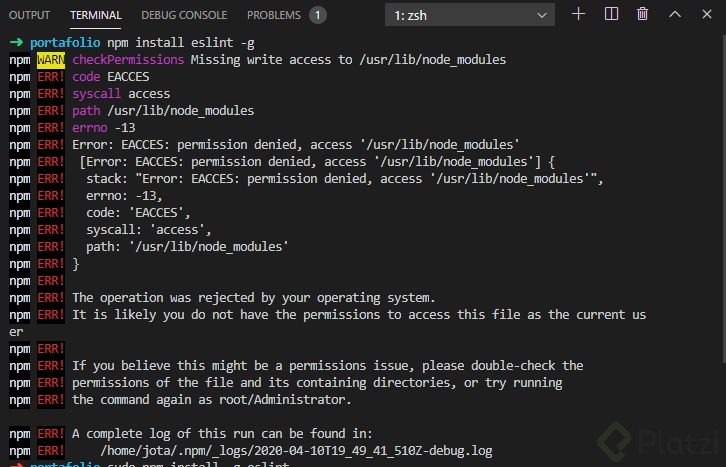Create a new terminal with the plus icon
The height and width of the screenshot is (467, 726).
click(x=579, y=15)
